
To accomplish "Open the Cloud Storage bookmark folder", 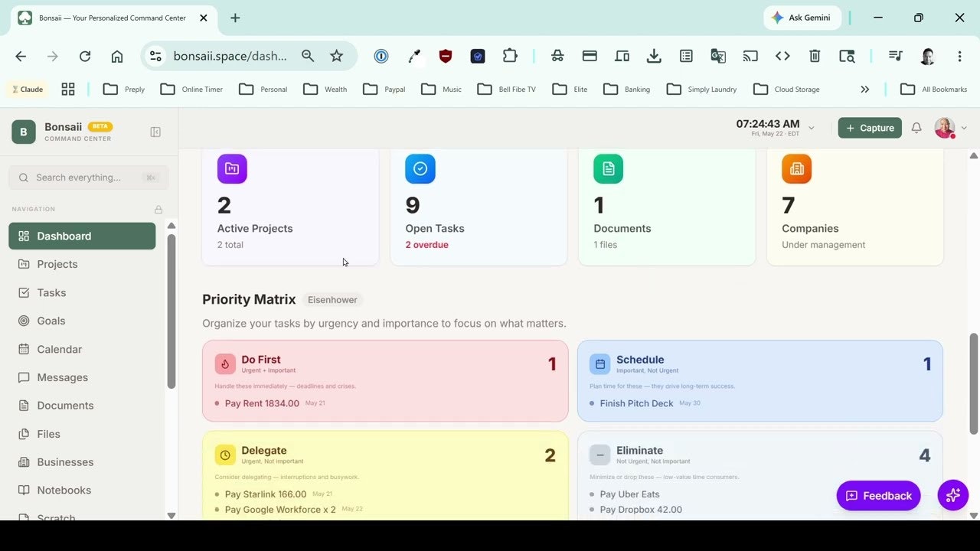I will [x=786, y=89].
